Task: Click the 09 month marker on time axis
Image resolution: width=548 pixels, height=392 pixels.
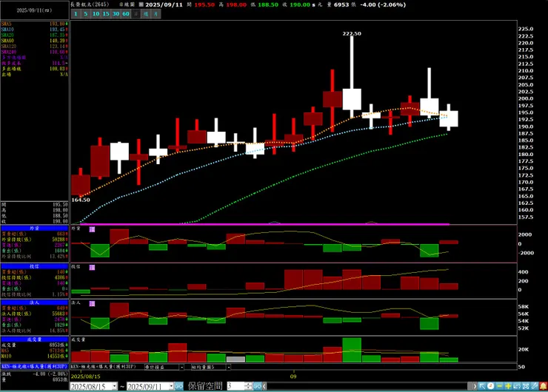Action: pos(293,376)
